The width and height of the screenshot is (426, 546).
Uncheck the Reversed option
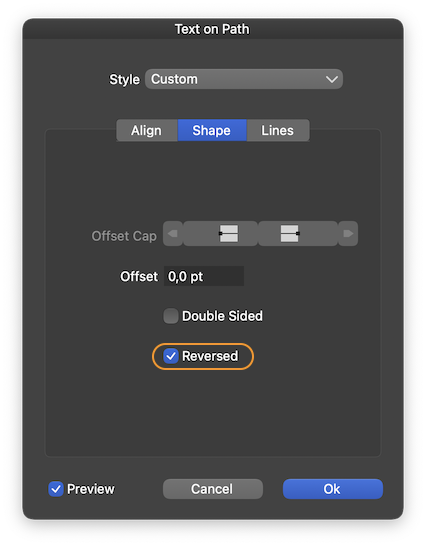[171, 356]
